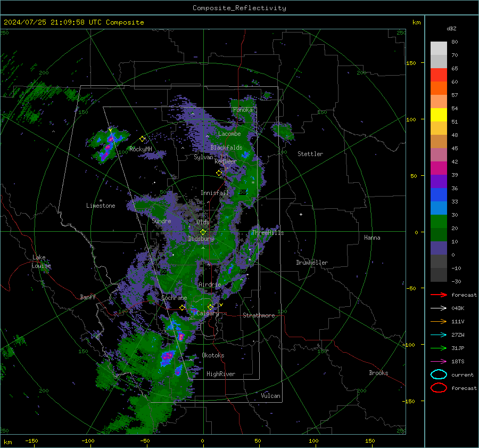Click the Drumheller label

(x=312, y=263)
